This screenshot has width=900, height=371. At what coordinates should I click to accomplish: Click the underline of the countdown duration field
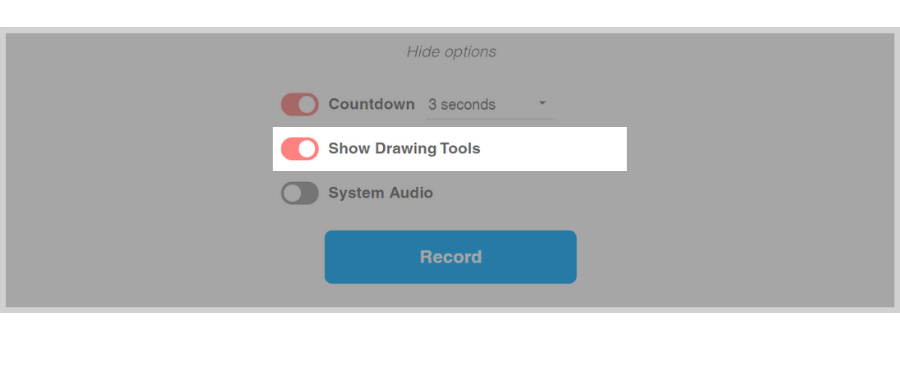(x=490, y=119)
